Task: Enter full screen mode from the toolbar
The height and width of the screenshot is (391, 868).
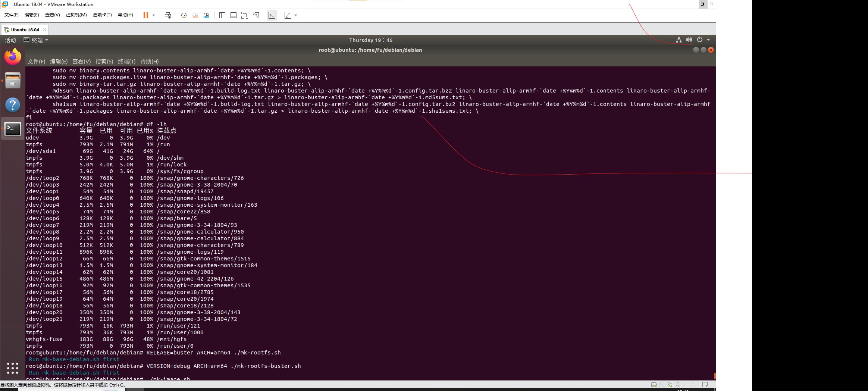Action: [x=245, y=15]
